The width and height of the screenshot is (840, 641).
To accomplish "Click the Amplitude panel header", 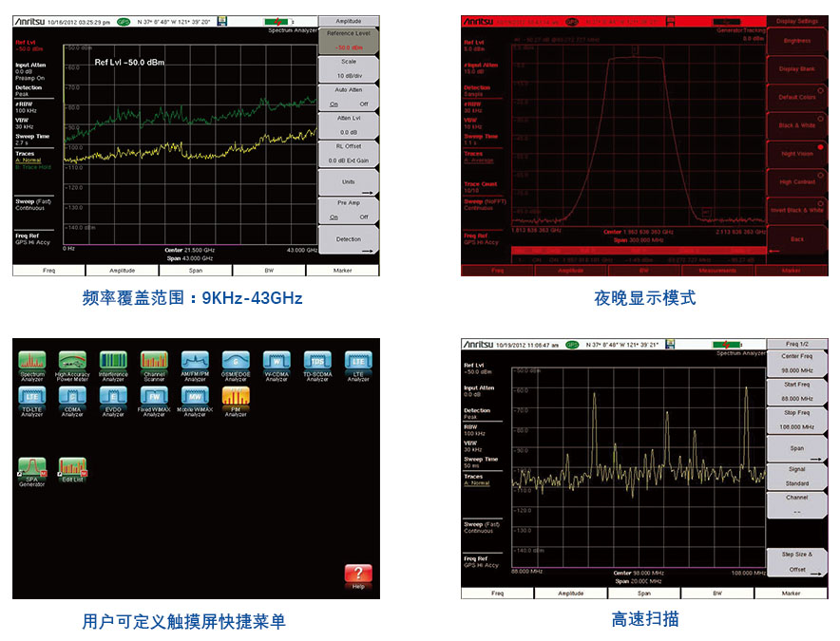I will pos(349,22).
